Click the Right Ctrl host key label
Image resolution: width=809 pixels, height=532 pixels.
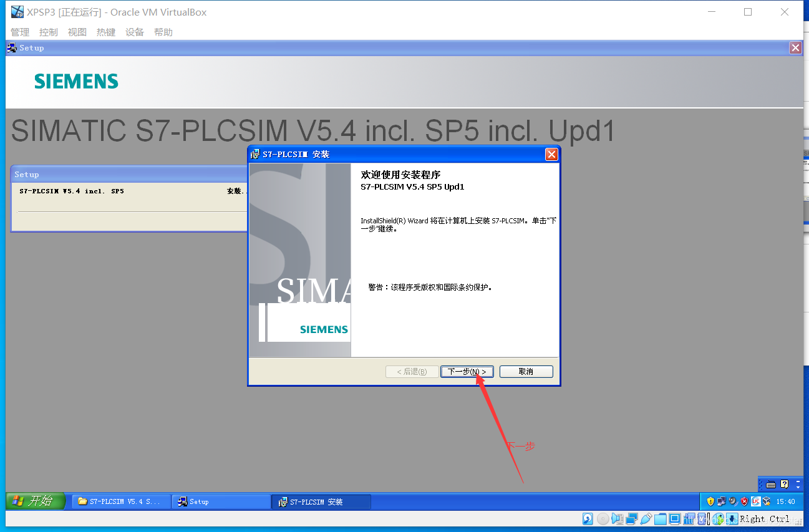765,519
